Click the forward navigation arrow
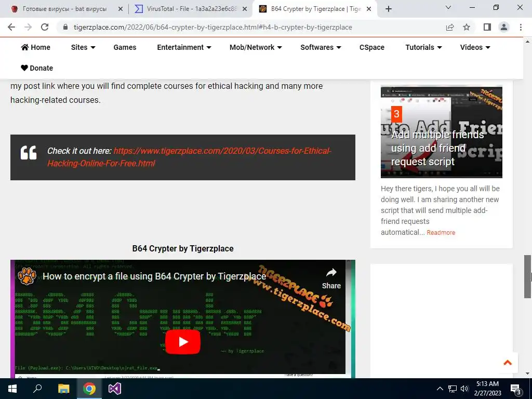Image resolution: width=532 pixels, height=399 pixels. (28, 27)
